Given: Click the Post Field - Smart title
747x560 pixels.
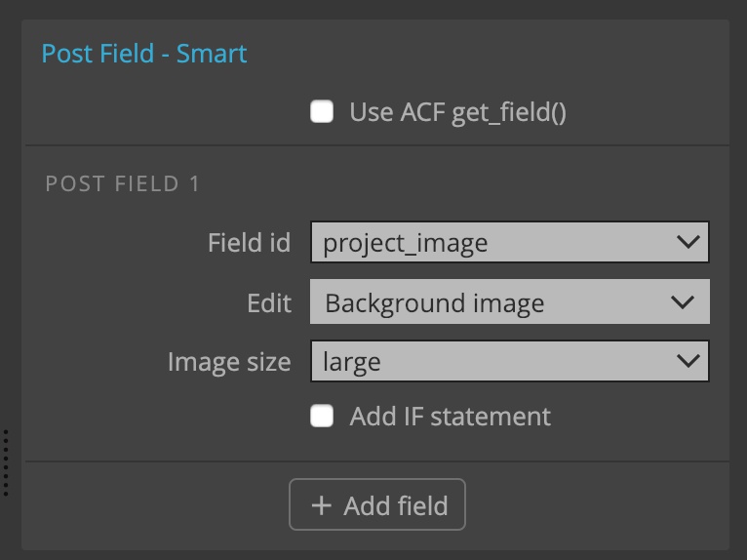Looking at the screenshot, I should (144, 53).
